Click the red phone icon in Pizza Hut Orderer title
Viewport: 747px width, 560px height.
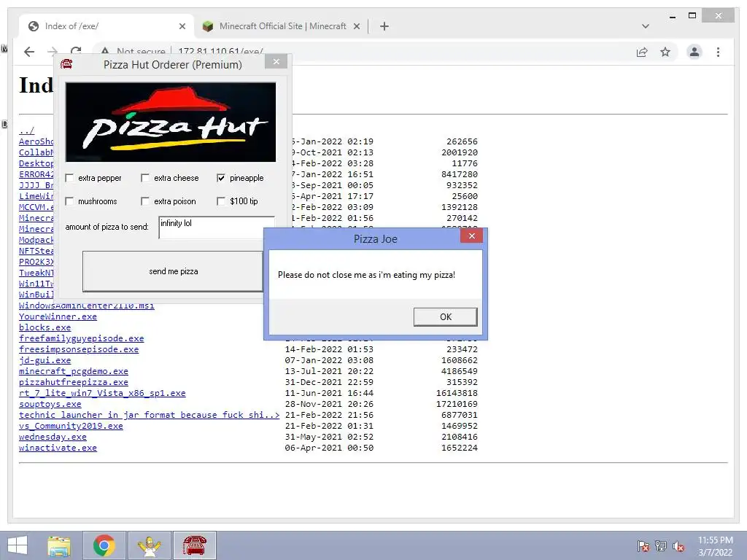click(66, 64)
